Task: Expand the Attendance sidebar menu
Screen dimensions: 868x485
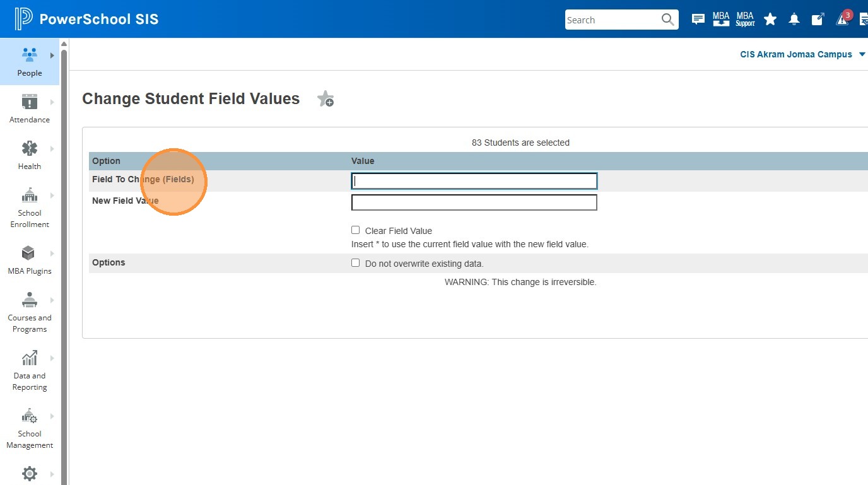Action: point(30,108)
